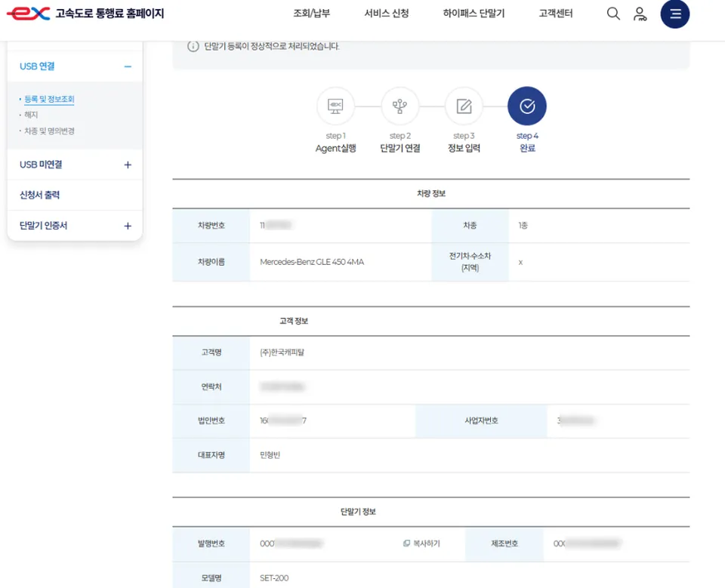
Task: Click the ex logo in the header
Action: pos(28,14)
